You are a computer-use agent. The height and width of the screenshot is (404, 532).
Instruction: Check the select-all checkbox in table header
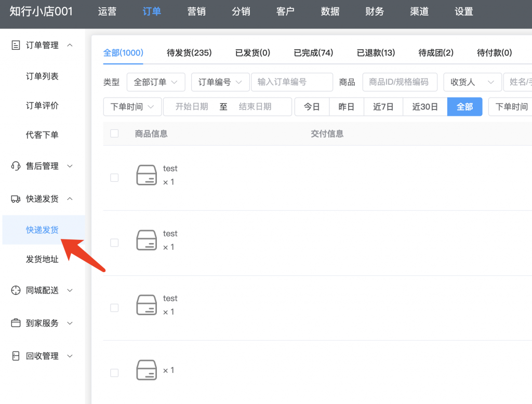114,133
